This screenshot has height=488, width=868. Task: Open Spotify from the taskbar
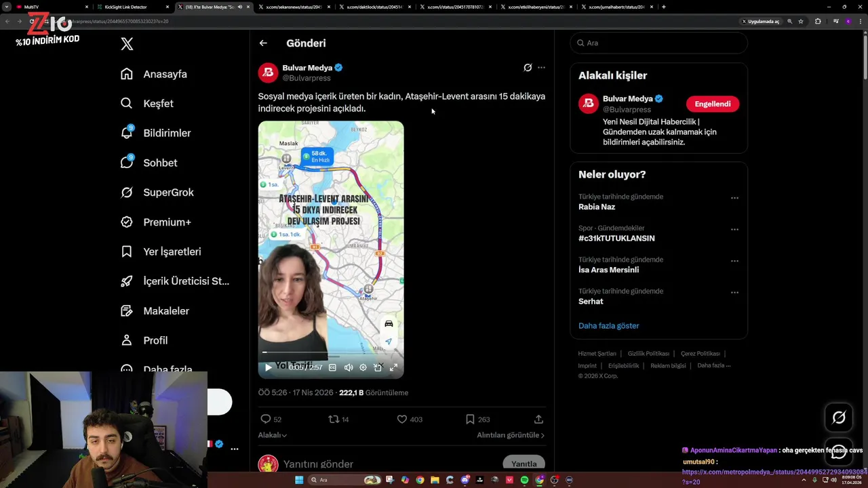tap(524, 480)
